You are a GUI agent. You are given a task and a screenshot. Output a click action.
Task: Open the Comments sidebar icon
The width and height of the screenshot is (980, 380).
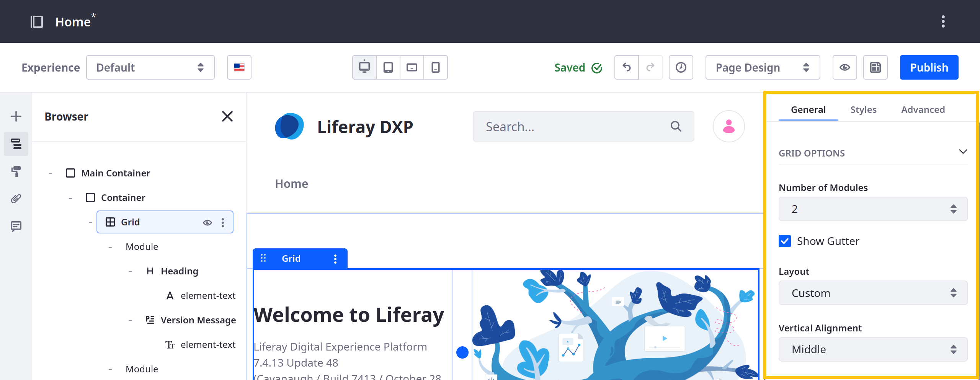coord(16,227)
